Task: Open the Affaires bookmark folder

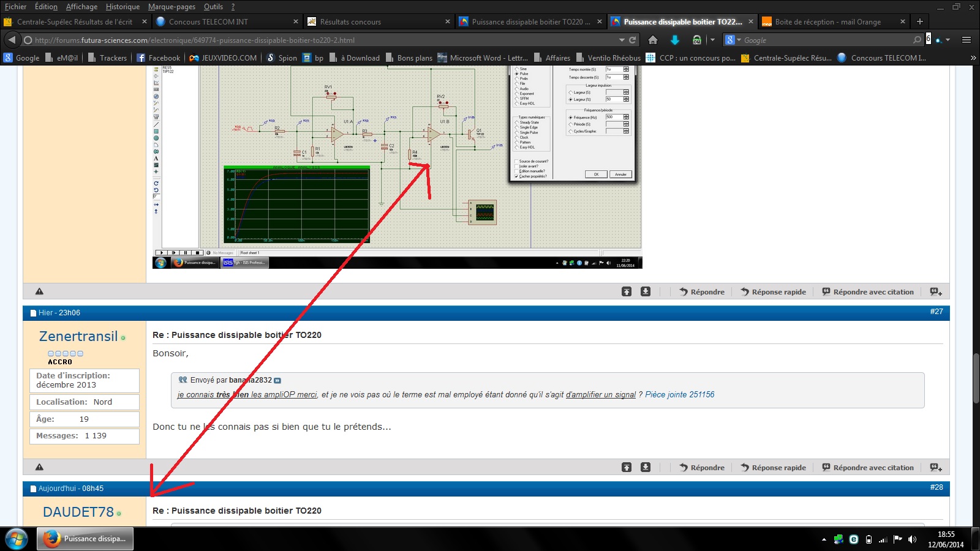Action: [x=552, y=58]
